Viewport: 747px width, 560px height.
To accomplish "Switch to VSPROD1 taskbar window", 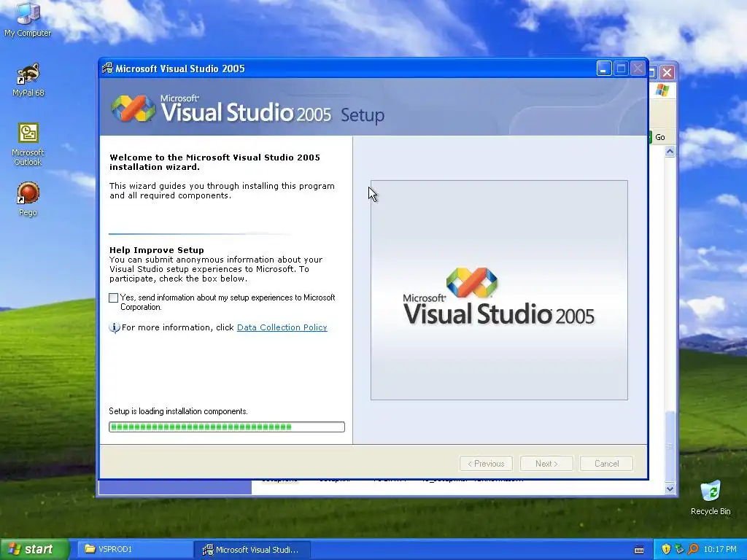I will pos(134,550).
